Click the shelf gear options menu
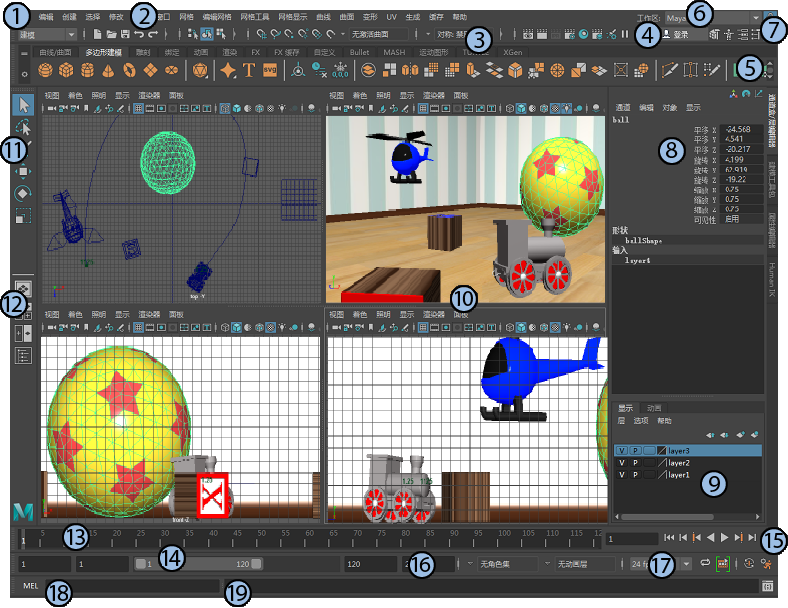The height and width of the screenshot is (608, 788). pyautogui.click(x=24, y=74)
